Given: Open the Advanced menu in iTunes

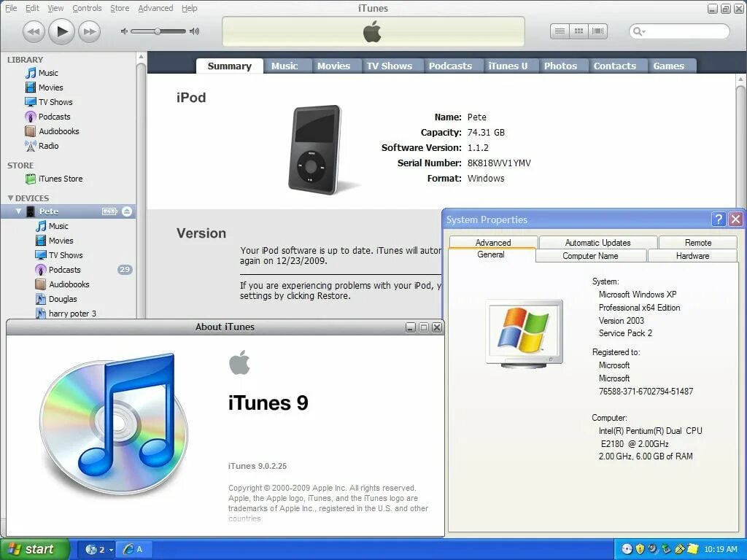Looking at the screenshot, I should [x=155, y=8].
